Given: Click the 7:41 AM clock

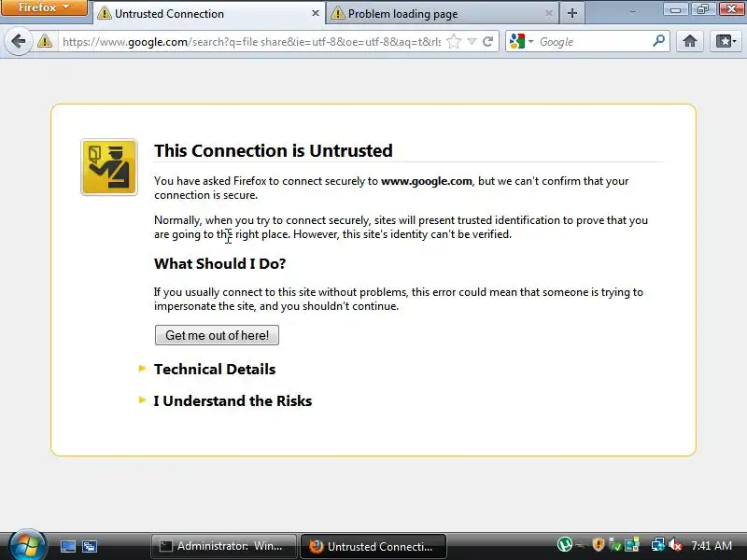Looking at the screenshot, I should (x=712, y=545).
